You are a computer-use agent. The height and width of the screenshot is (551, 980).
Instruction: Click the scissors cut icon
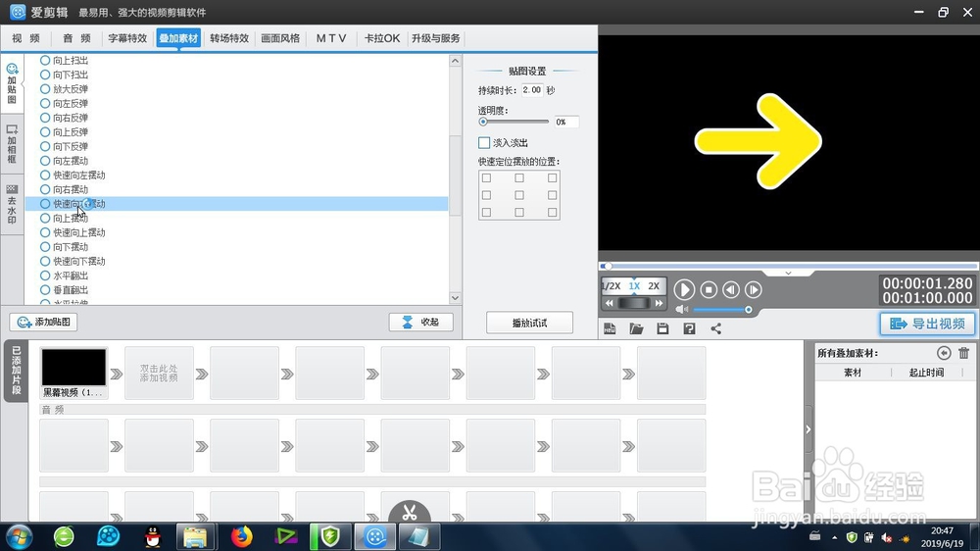[410, 513]
